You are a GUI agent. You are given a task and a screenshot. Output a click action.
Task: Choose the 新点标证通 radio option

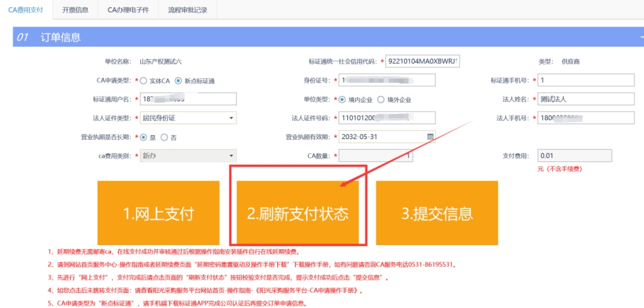click(x=179, y=81)
